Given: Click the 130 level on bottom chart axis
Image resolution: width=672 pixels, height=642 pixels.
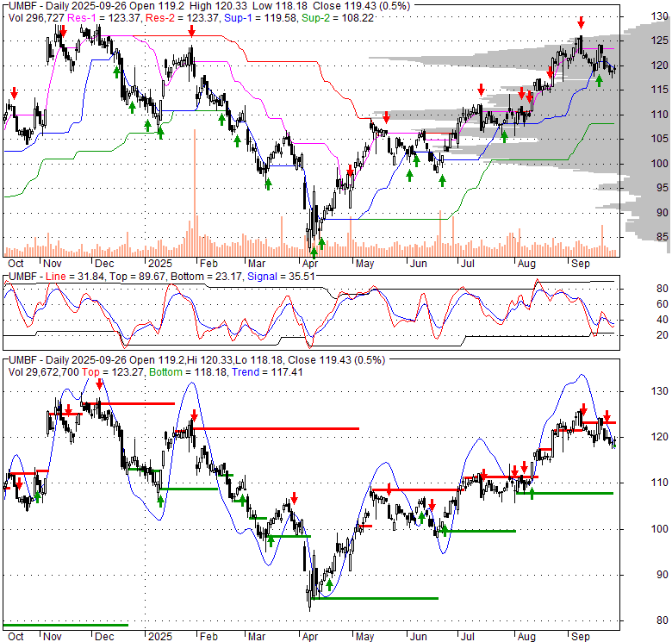Looking at the screenshot, I should click(660, 391).
